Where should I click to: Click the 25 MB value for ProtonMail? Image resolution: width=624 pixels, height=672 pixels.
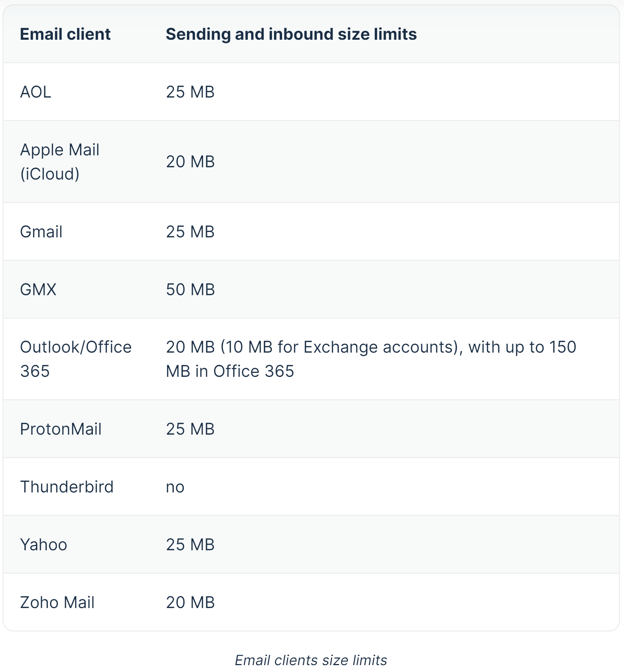(x=190, y=429)
